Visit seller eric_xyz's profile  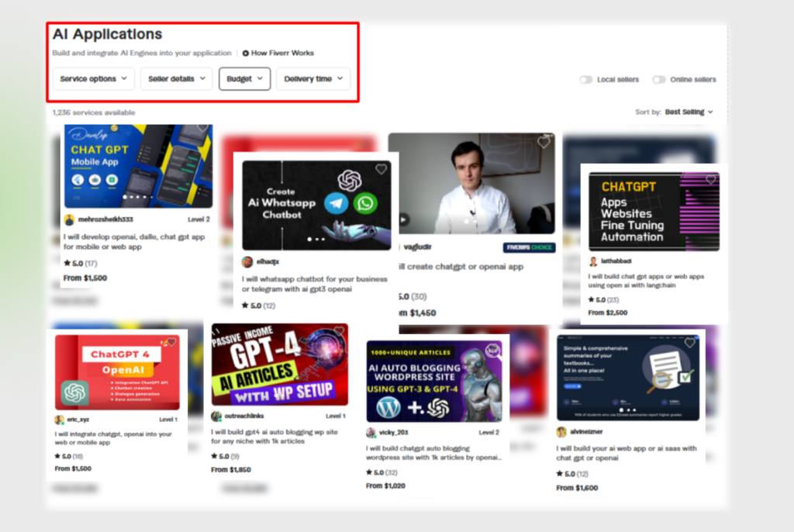(x=78, y=420)
